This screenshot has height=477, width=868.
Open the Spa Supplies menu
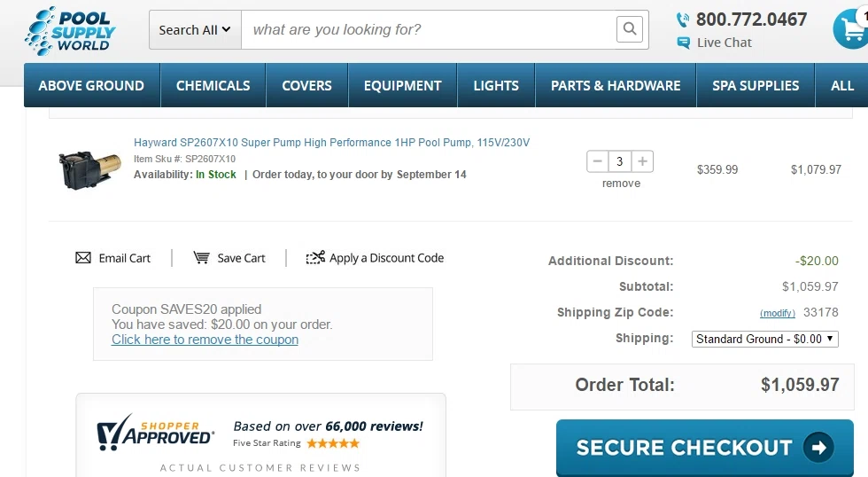point(756,85)
